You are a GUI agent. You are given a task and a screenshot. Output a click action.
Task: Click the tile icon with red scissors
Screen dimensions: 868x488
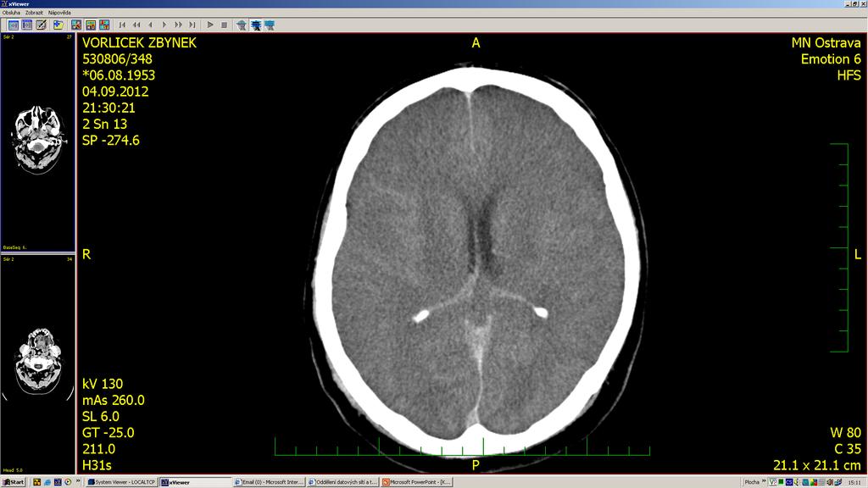point(75,25)
